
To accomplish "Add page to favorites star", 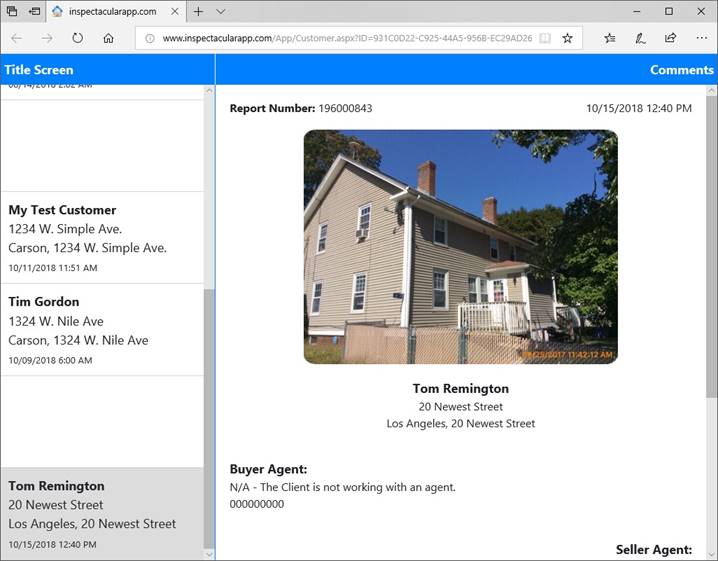I will [567, 38].
